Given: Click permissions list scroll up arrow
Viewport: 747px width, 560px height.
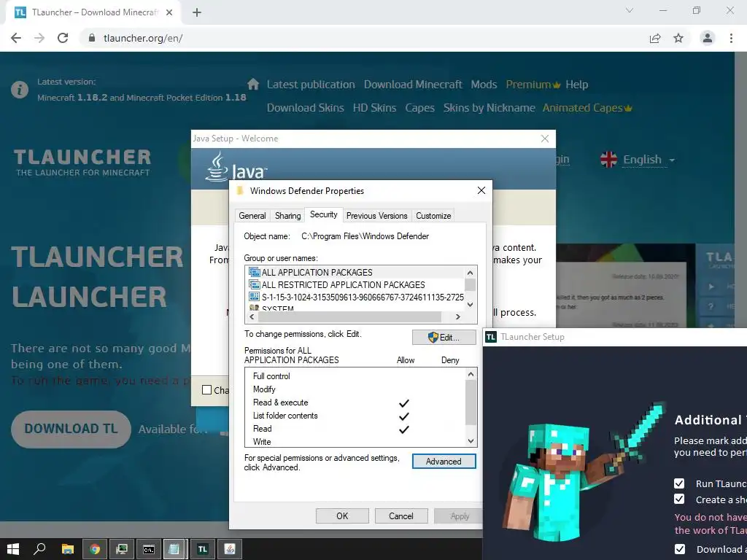Looking at the screenshot, I should [x=471, y=374].
